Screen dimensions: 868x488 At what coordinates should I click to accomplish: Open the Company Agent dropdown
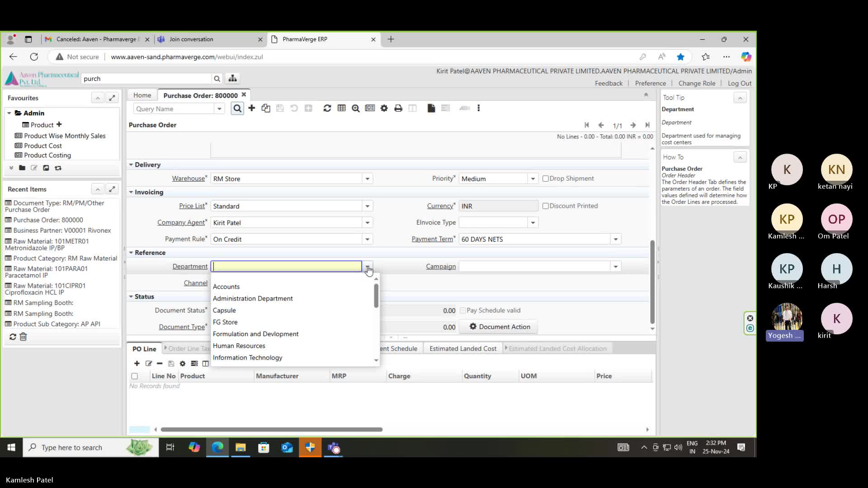point(368,223)
